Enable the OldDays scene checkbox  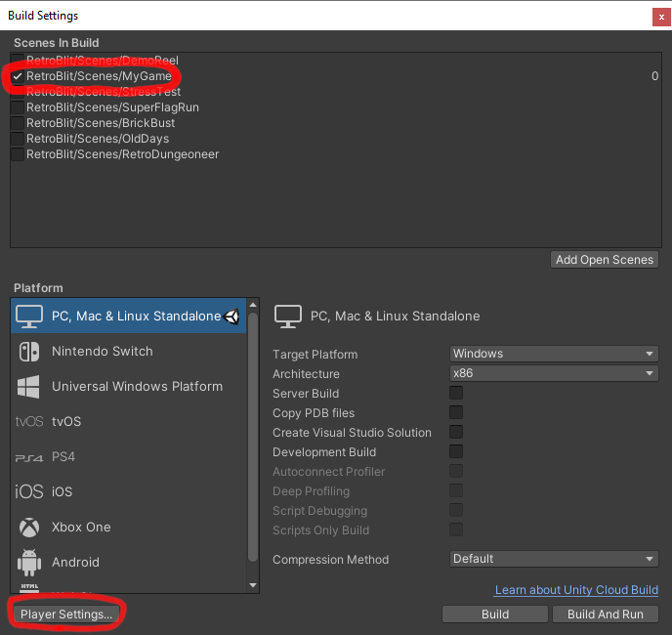click(18, 139)
